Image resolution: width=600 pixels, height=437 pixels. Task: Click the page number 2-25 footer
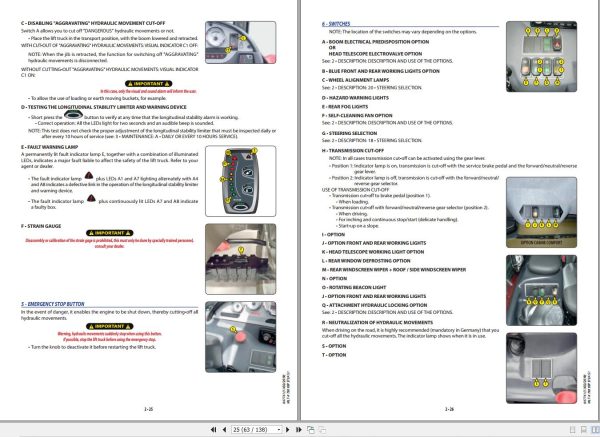148,409
